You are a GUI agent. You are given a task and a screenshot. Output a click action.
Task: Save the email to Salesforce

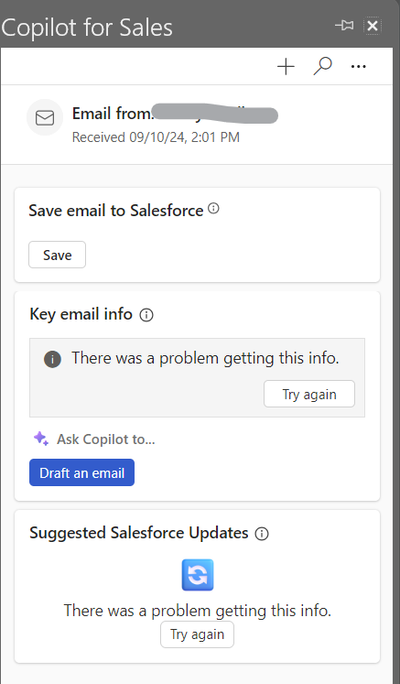[57, 255]
